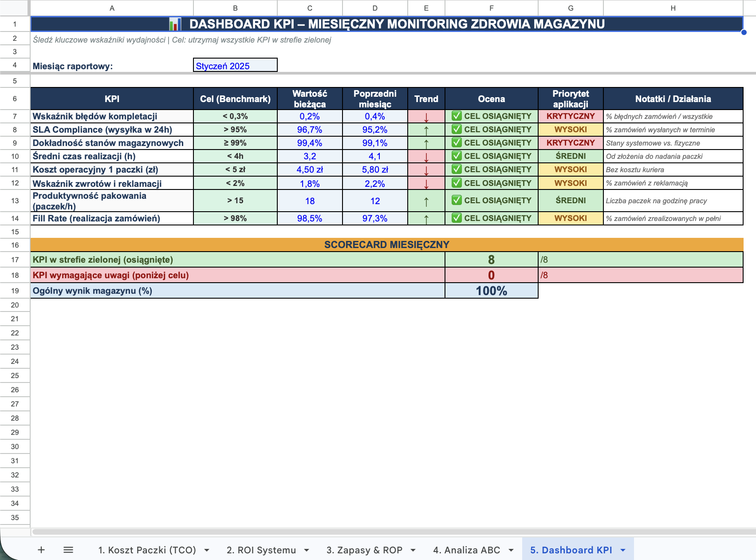This screenshot has width=756, height=560.
Task: Click the red down-trend arrow for Wskaźnik błędów kompletacji
Action: click(426, 116)
